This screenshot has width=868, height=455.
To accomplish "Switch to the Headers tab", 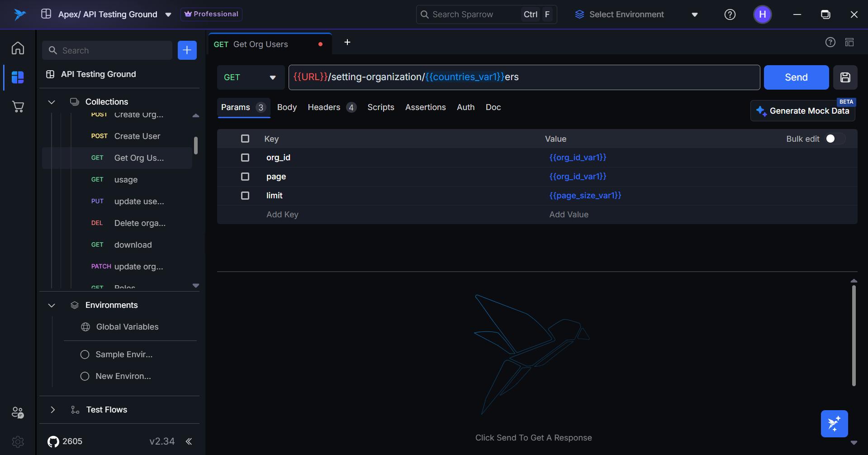I will point(324,107).
